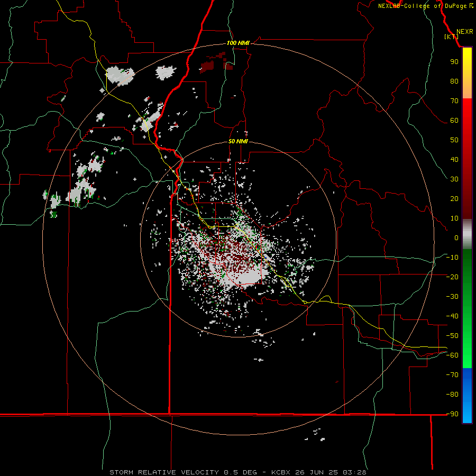Viewport: 476px width, 476px height.
Task: Click the KT units label above the color scale
Action: coord(452,36)
